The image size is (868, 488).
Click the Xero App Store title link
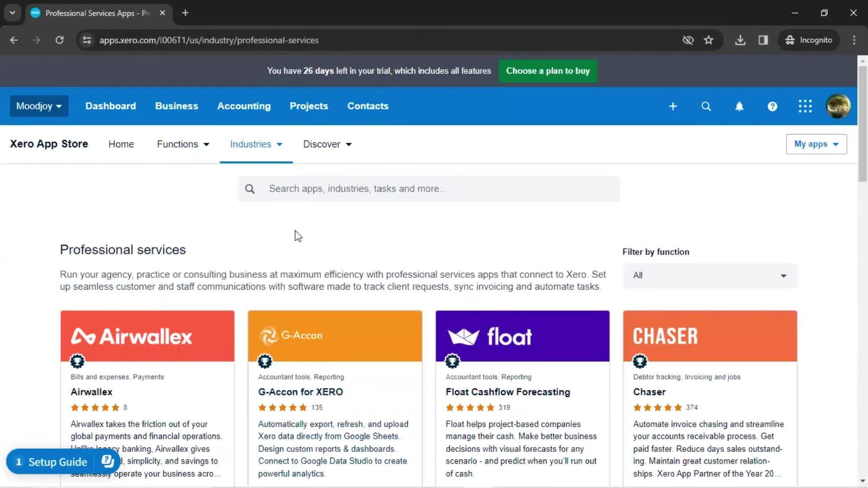click(x=49, y=144)
